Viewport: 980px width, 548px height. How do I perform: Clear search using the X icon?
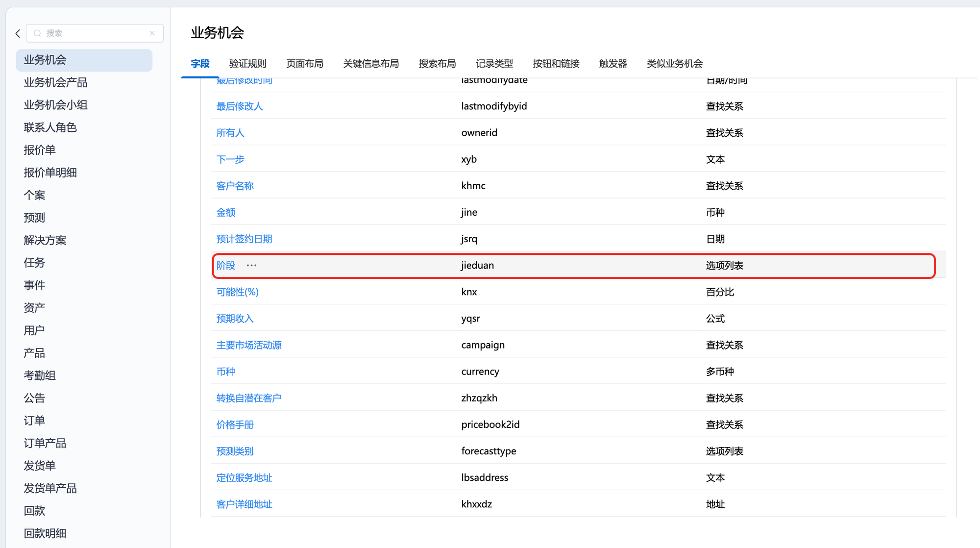152,33
